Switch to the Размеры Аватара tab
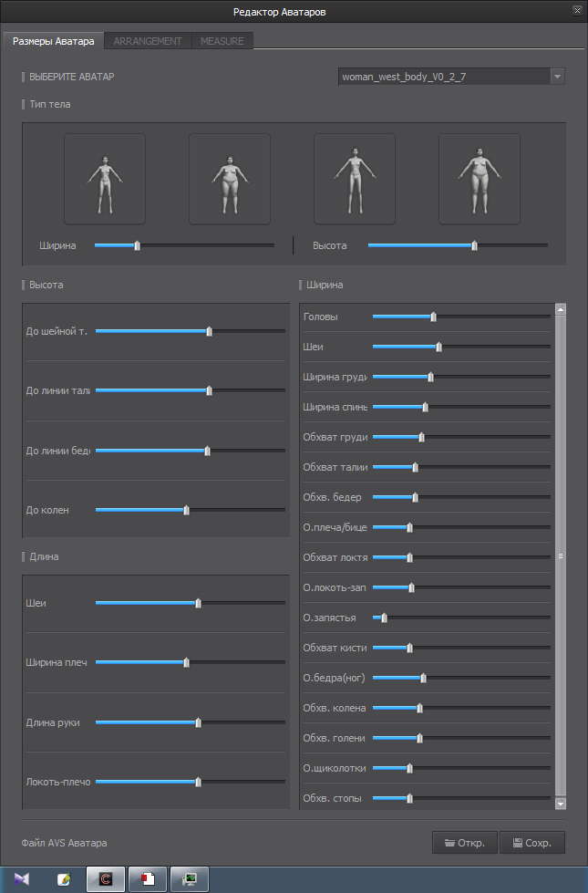The height and width of the screenshot is (893, 588). tap(54, 41)
